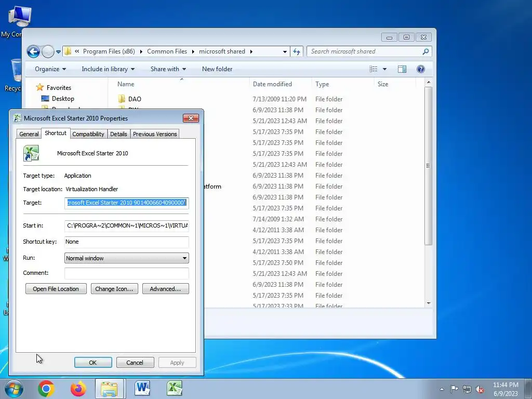The height and width of the screenshot is (399, 532).
Task: Open the address bar history dropdown
Action: click(285, 51)
